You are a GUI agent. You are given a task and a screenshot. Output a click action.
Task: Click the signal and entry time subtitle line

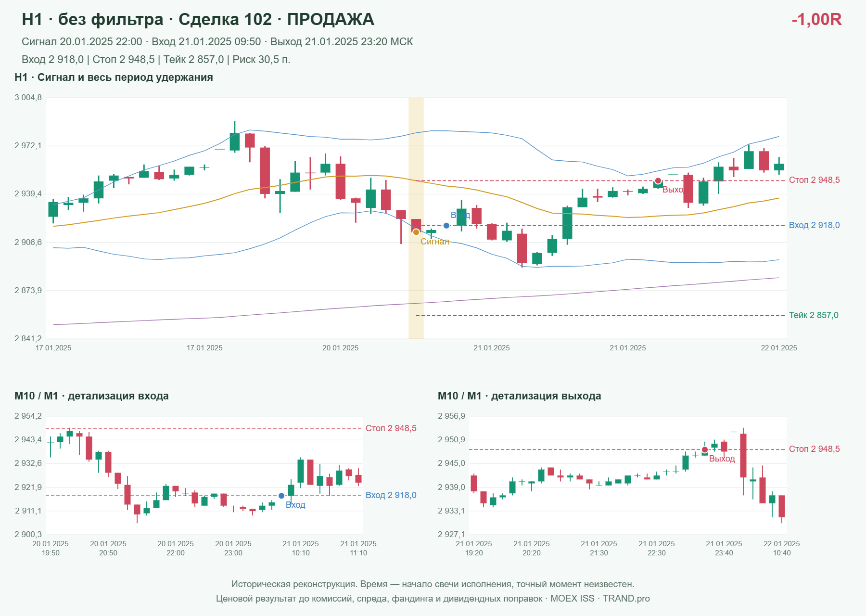(217, 42)
